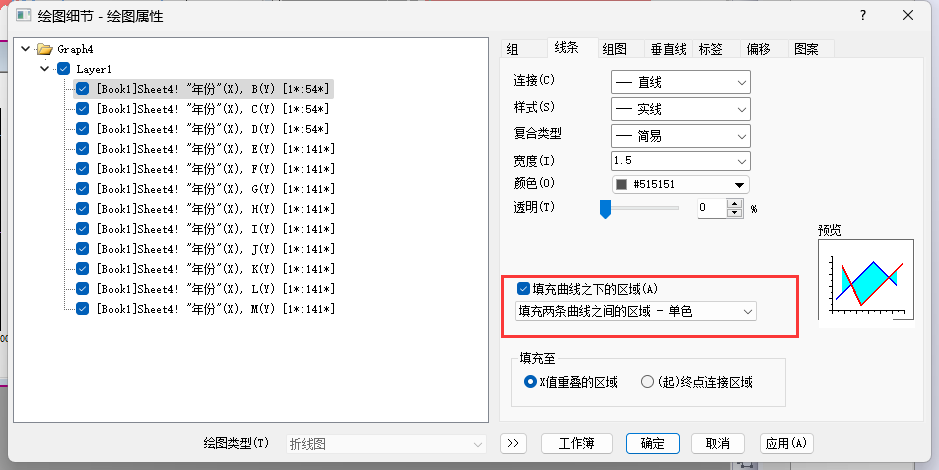The height and width of the screenshot is (470, 939).
Task: Click the 应用(A) apply button
Action: pyautogui.click(x=786, y=444)
